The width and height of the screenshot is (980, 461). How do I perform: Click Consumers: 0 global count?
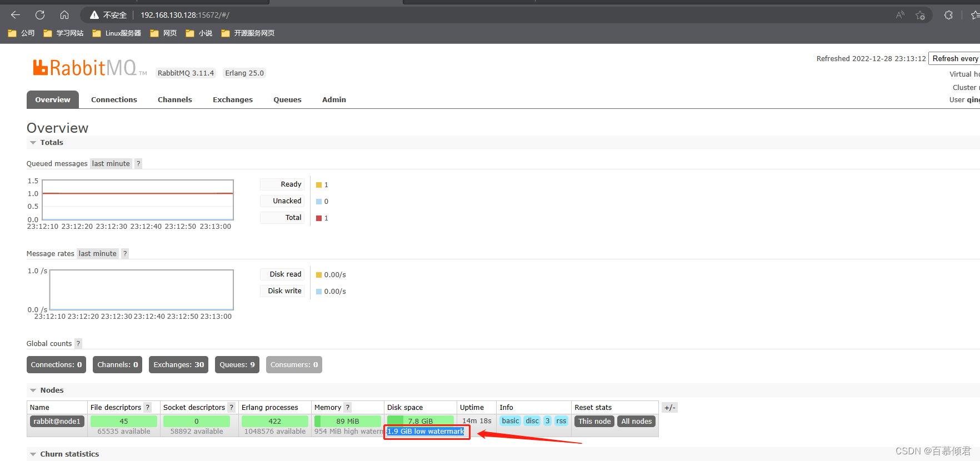[x=294, y=364]
